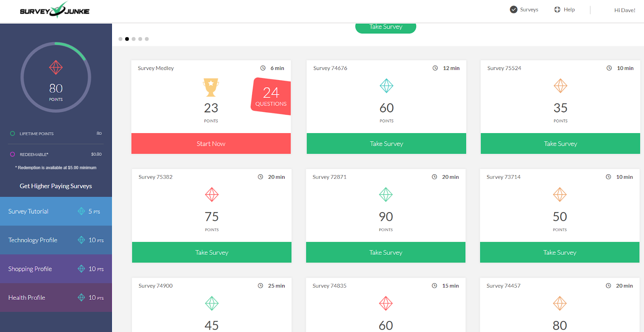Click the Survey 74835 title
The height and width of the screenshot is (332, 644).
(x=329, y=286)
